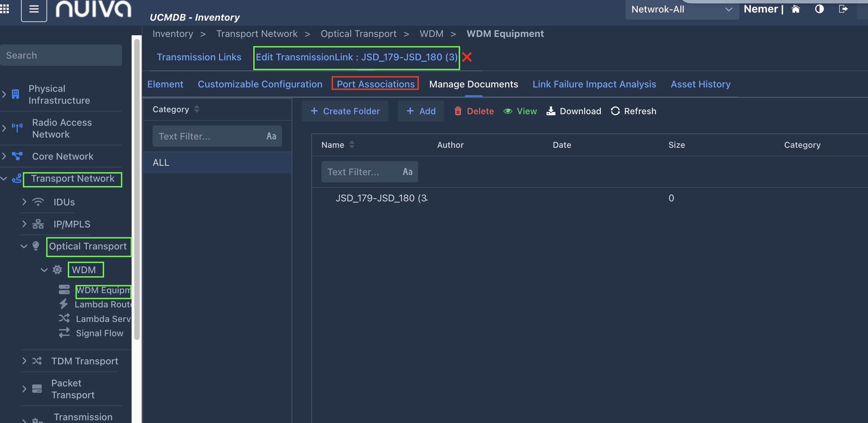868x423 pixels.
Task: Close the Edit TransmissionLink tab
Action: [x=467, y=57]
